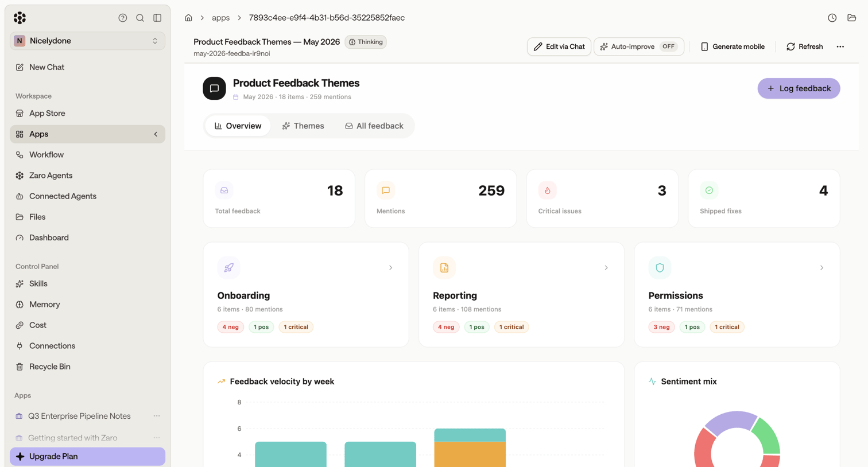Open the Nicelydone workspace switcher
The image size is (868, 467).
(87, 41)
